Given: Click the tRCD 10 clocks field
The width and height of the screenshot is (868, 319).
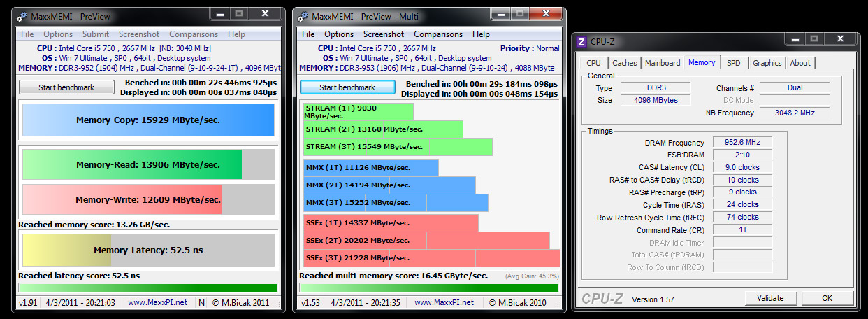Looking at the screenshot, I should tap(743, 180).
